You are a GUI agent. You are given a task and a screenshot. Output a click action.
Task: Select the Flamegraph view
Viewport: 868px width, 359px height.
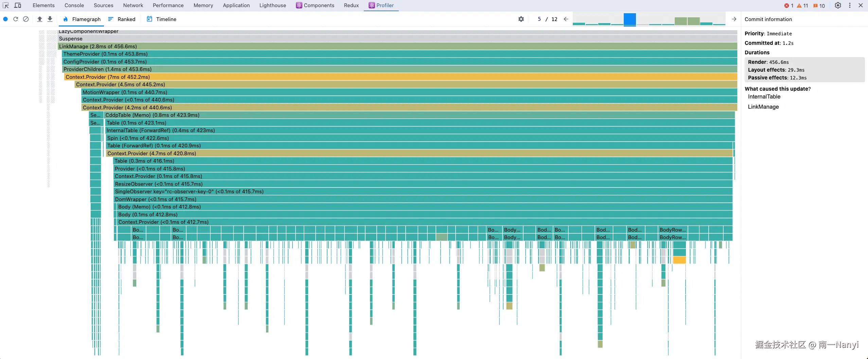coord(82,19)
